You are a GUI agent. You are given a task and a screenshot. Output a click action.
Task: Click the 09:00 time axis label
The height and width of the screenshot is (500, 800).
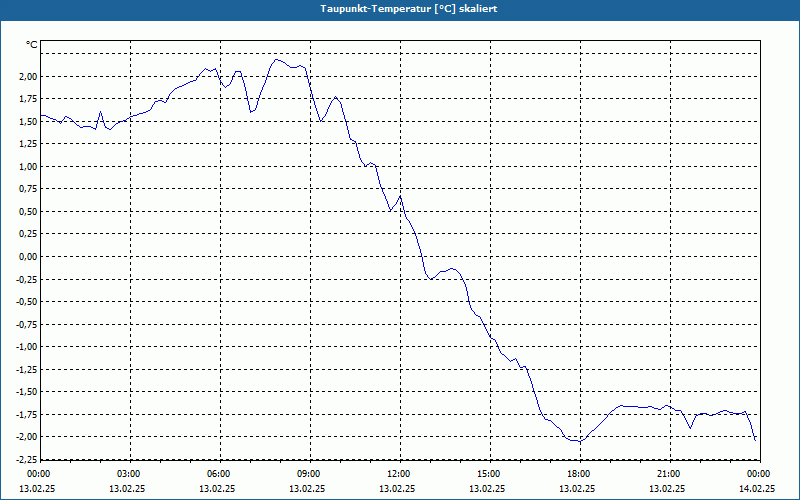(311, 474)
